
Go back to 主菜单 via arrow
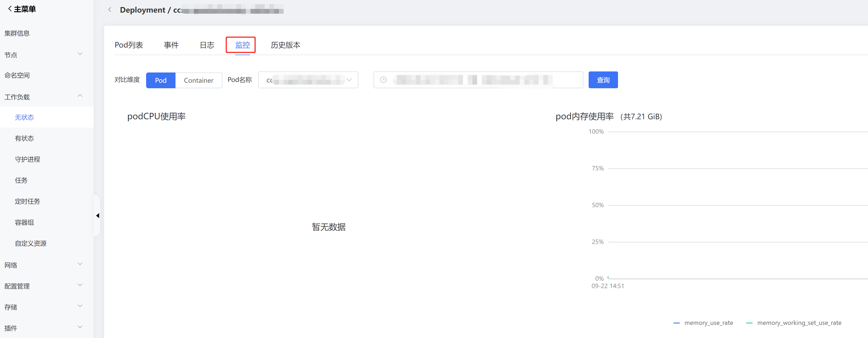coord(10,9)
